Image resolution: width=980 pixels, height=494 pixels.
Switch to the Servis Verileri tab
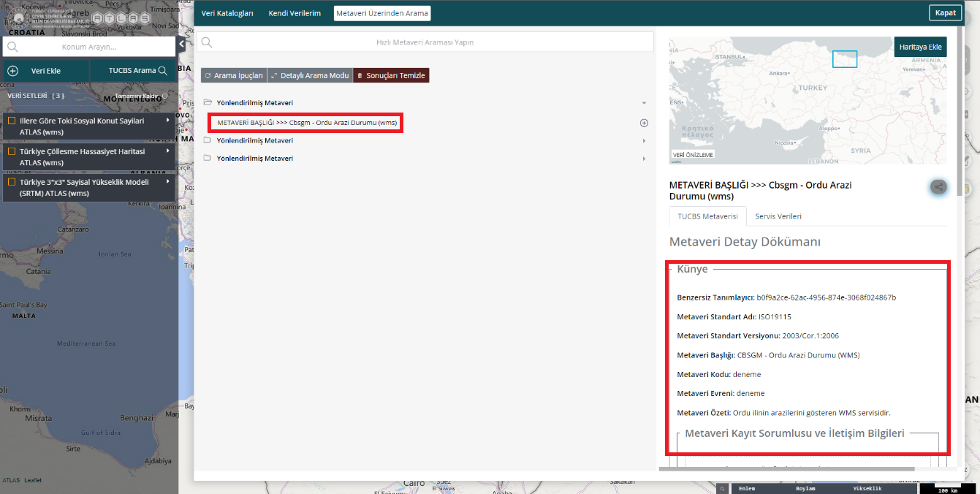[778, 216]
